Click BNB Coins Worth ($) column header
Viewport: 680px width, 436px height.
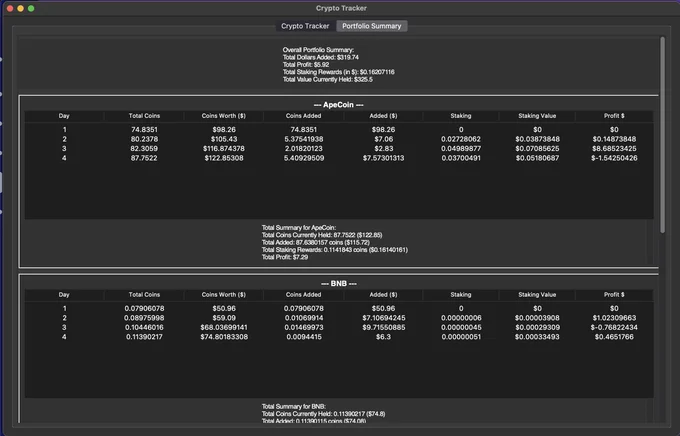[x=224, y=295]
